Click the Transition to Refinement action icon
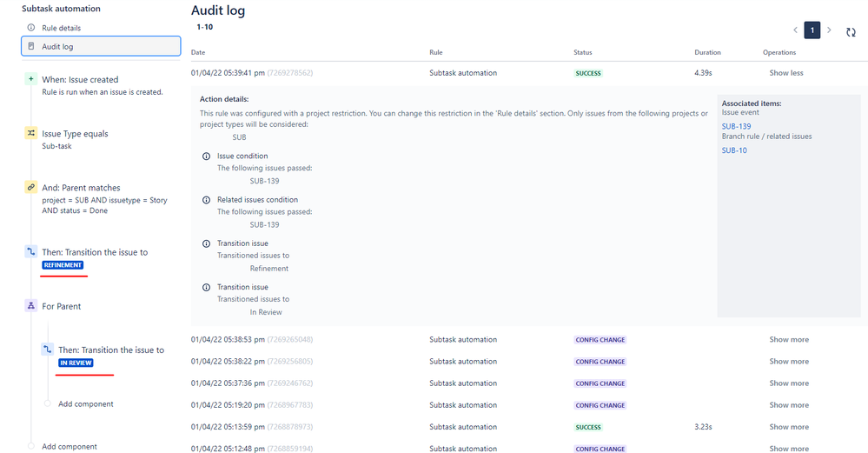The image size is (868, 453). (31, 251)
